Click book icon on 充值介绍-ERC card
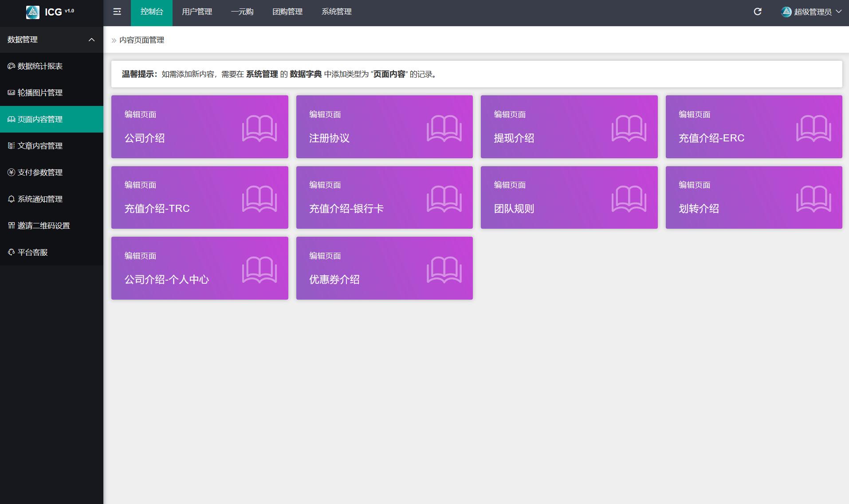Viewport: 849px width, 504px height. pos(814,129)
